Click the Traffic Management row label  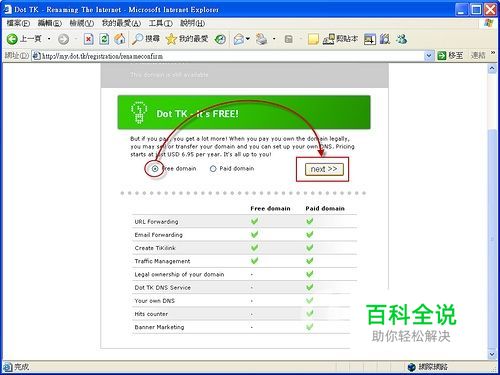click(162, 261)
